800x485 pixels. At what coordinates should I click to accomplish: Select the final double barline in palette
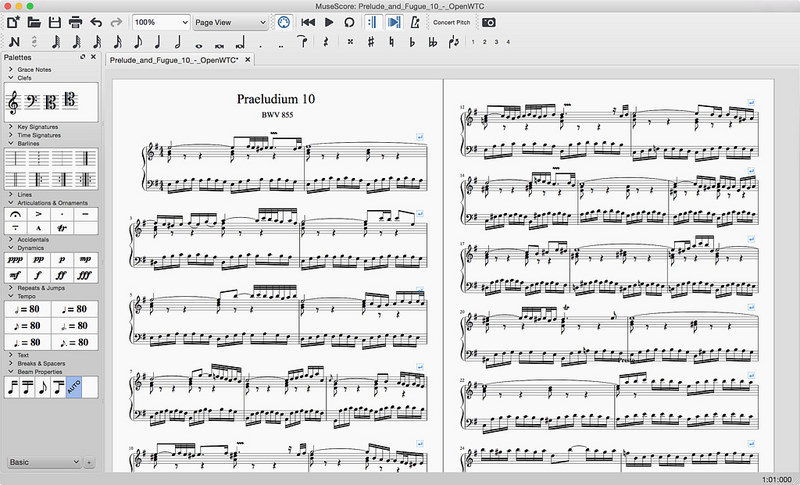pos(85,158)
